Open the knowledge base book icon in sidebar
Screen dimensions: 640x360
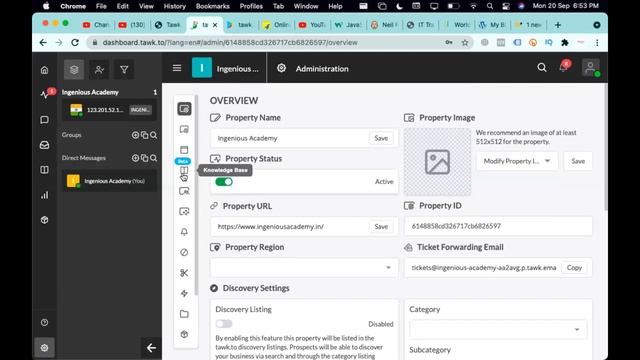pyautogui.click(x=44, y=170)
